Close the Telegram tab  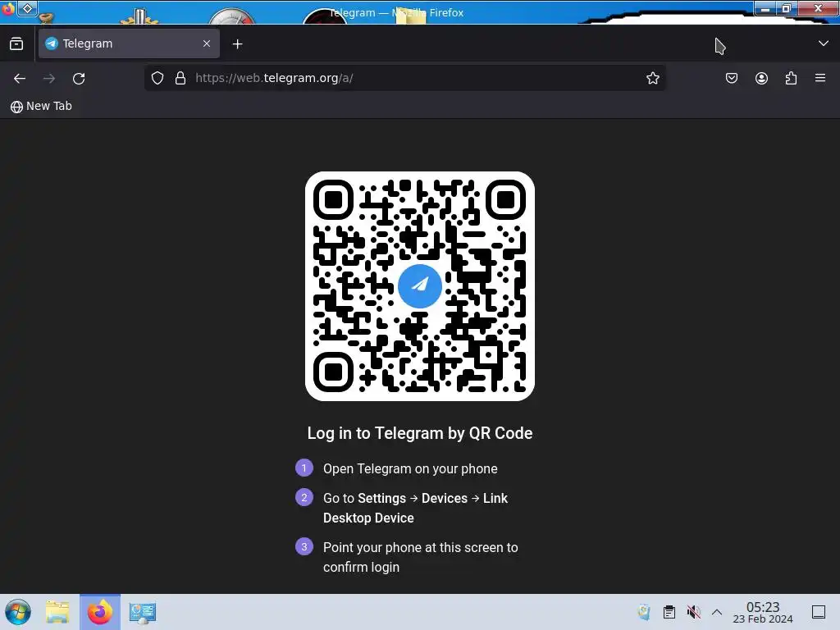[207, 43]
